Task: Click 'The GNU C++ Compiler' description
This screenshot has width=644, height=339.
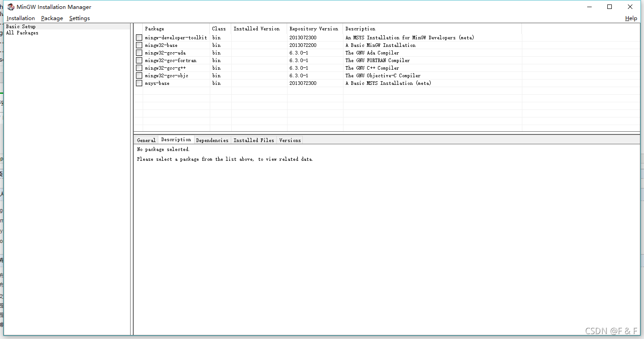Action: (372, 68)
